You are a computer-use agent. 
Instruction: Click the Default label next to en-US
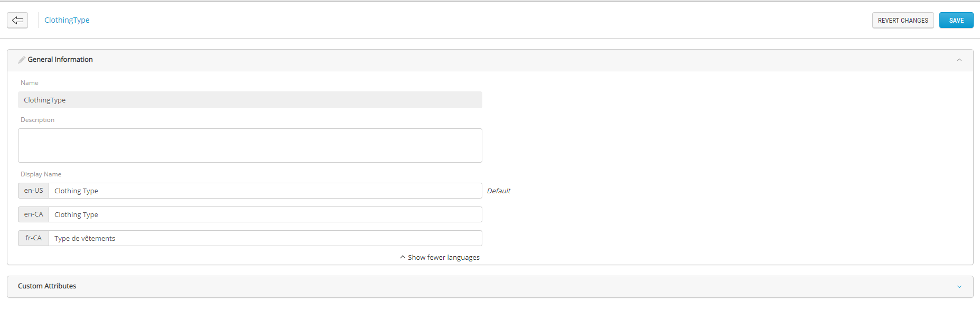coord(499,191)
